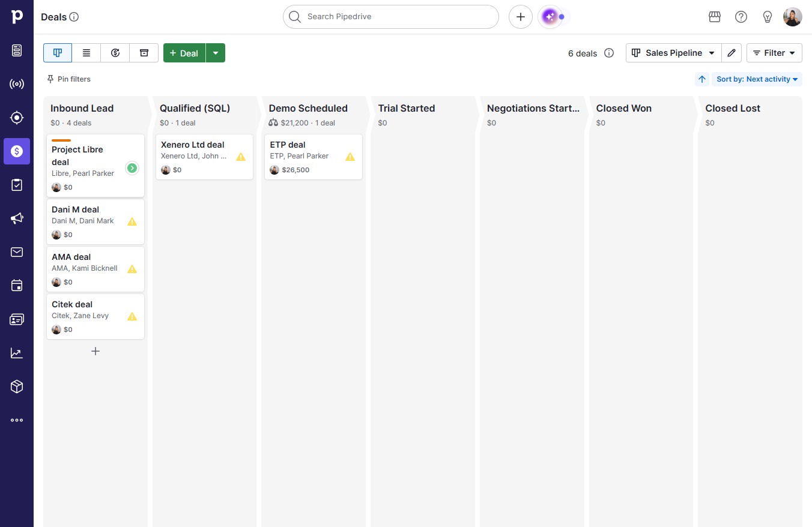Click the Demo Scheduled stage header
The height and width of the screenshot is (527, 812).
(308, 108)
